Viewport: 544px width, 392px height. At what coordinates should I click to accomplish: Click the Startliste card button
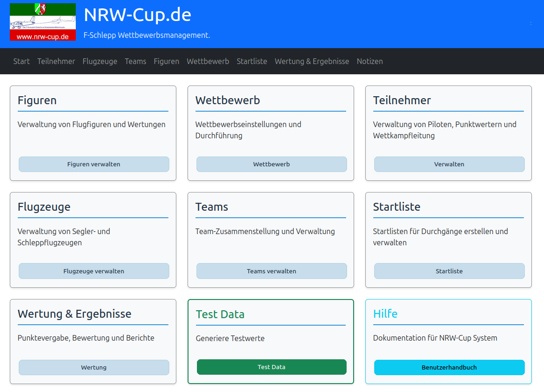tap(449, 271)
